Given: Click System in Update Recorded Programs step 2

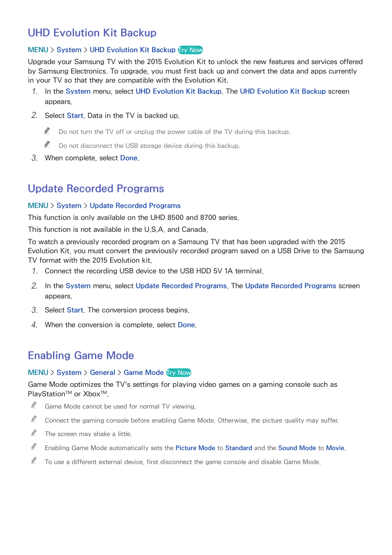Looking at the screenshot, I should 78,286.
